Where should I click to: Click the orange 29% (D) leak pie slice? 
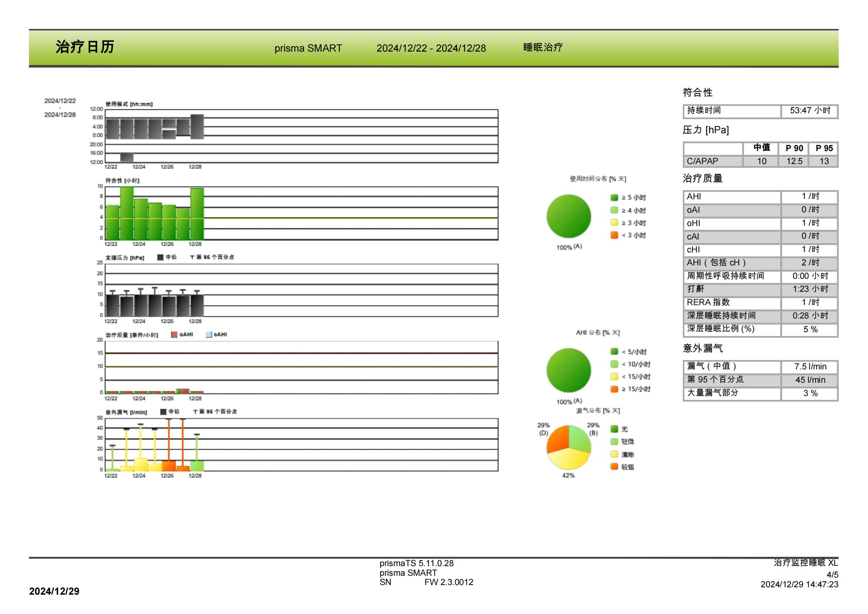(x=558, y=438)
